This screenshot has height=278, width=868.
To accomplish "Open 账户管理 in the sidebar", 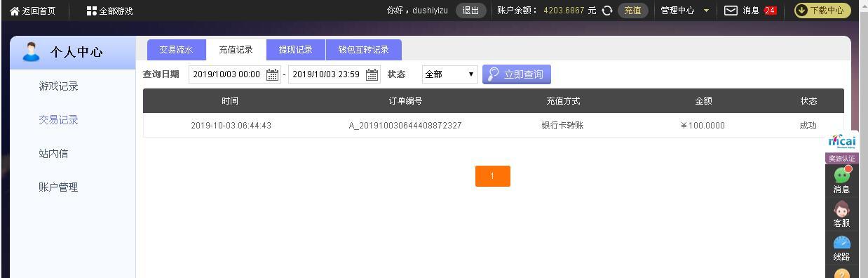I will pyautogui.click(x=58, y=187).
